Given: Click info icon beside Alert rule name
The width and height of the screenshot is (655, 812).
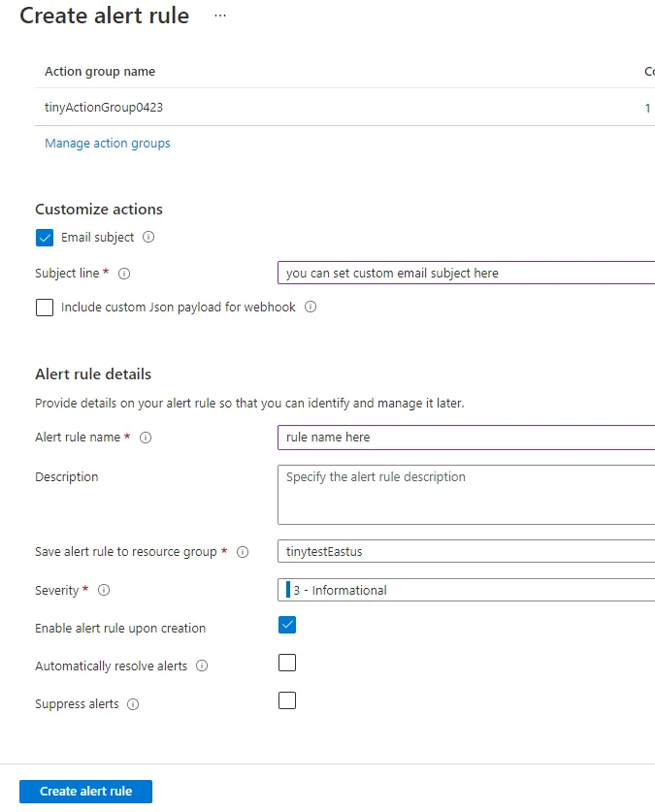Looking at the screenshot, I should point(146,438).
